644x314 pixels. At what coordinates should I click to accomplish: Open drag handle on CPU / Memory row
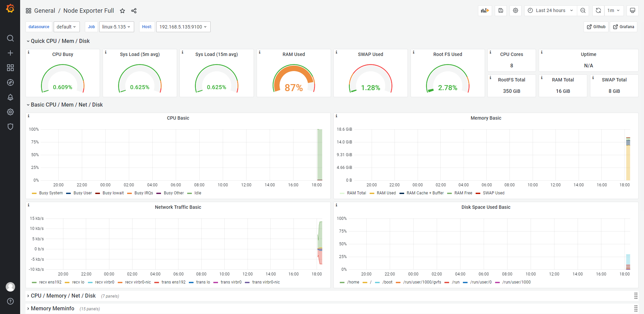point(636,296)
